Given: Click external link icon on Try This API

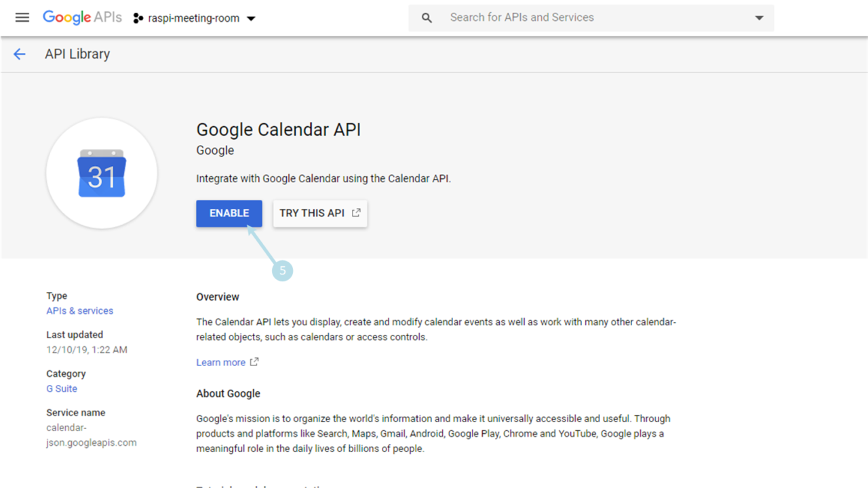Looking at the screenshot, I should click(x=356, y=213).
